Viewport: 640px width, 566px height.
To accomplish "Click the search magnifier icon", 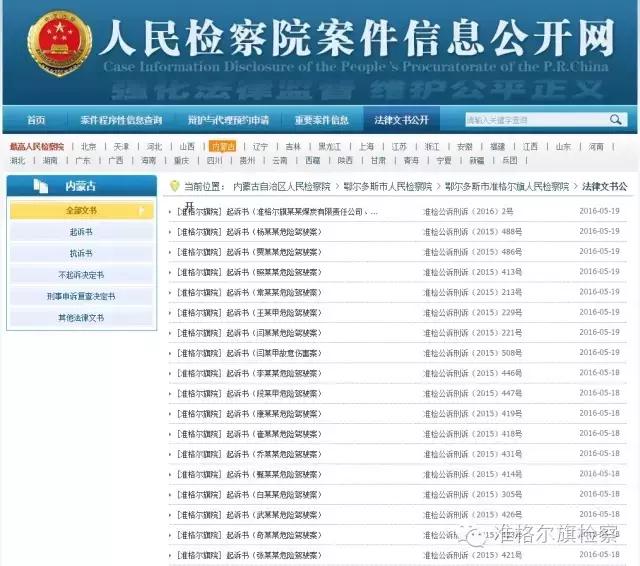I will 616,120.
